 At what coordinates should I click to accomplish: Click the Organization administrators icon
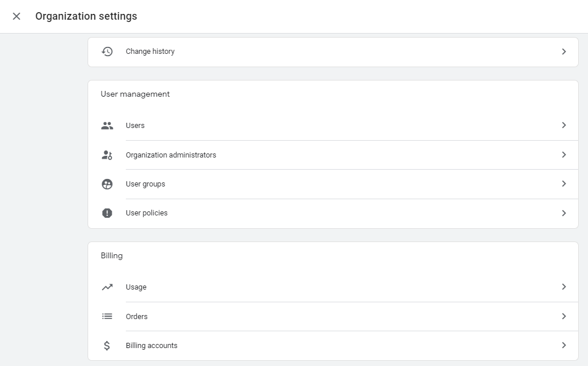pos(107,155)
